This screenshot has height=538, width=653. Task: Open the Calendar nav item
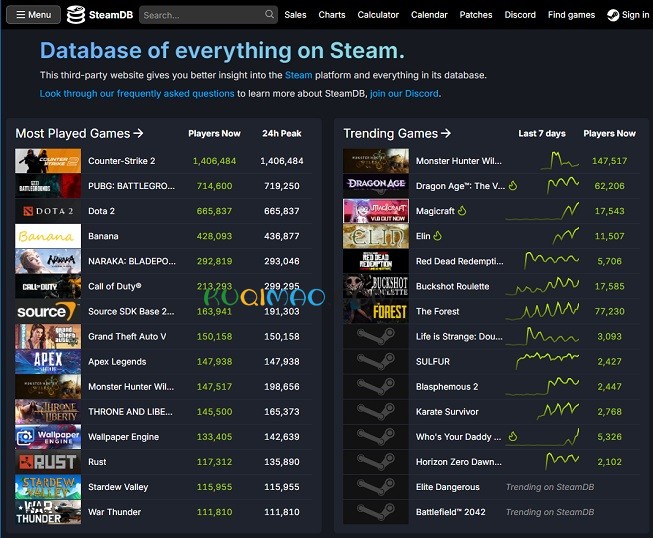tap(429, 15)
